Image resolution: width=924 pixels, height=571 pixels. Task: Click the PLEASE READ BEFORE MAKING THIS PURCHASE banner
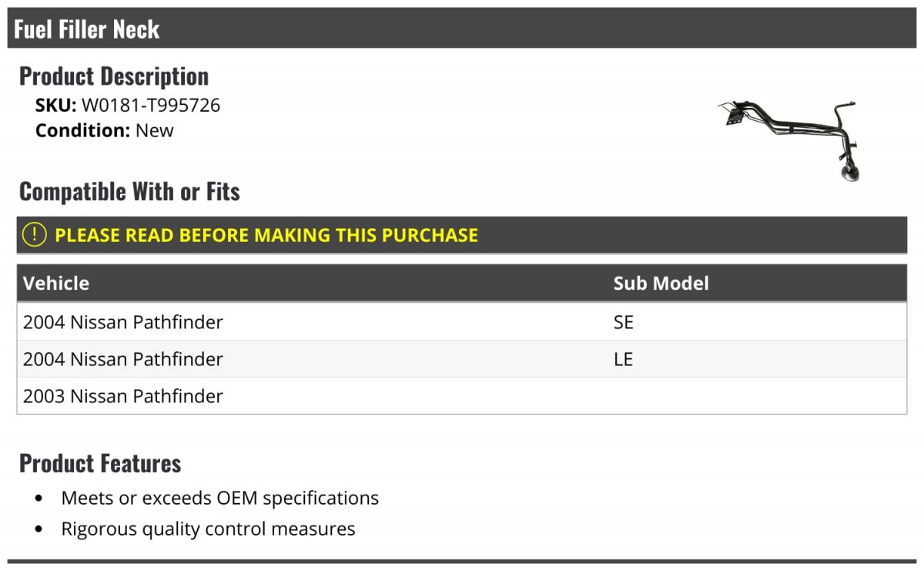coord(462,235)
